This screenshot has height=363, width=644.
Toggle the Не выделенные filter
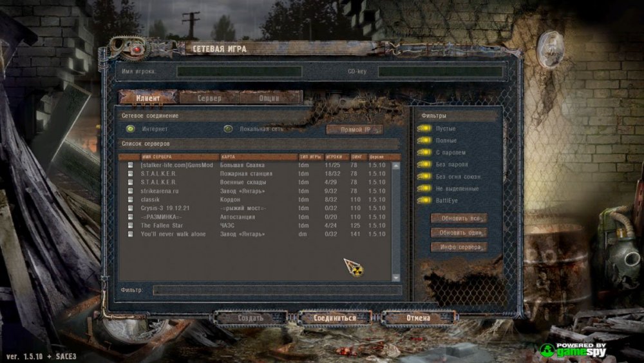(x=425, y=188)
